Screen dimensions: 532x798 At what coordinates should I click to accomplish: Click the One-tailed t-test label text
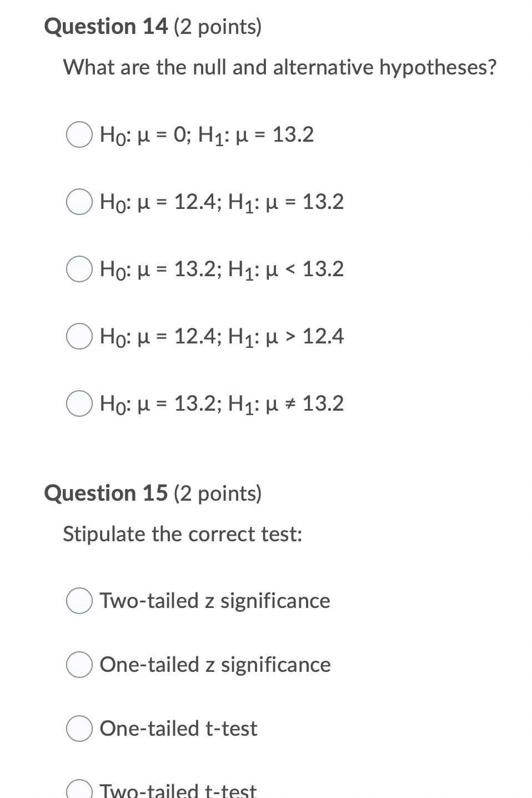tap(178, 728)
